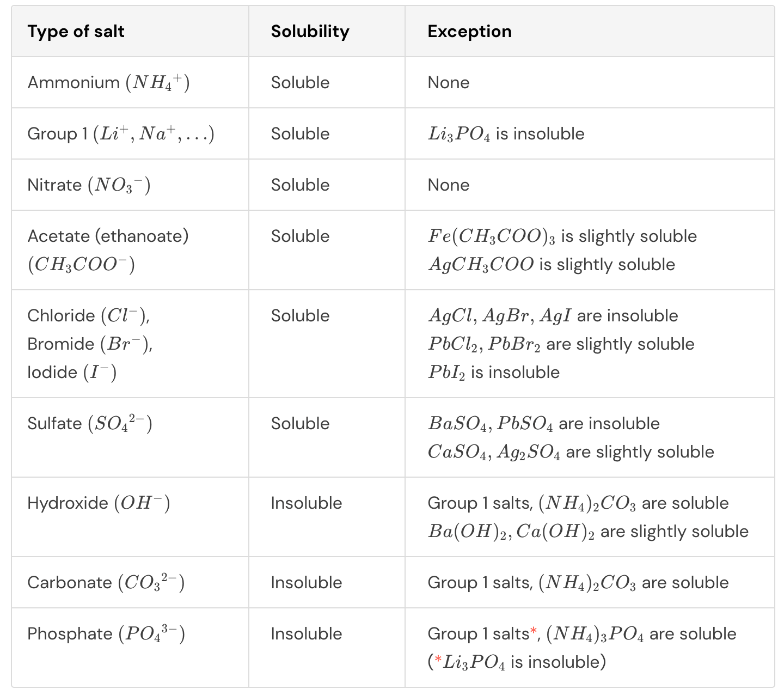This screenshot has width=784, height=695.
Task: Select the Sulfate row label
Action: point(90,424)
